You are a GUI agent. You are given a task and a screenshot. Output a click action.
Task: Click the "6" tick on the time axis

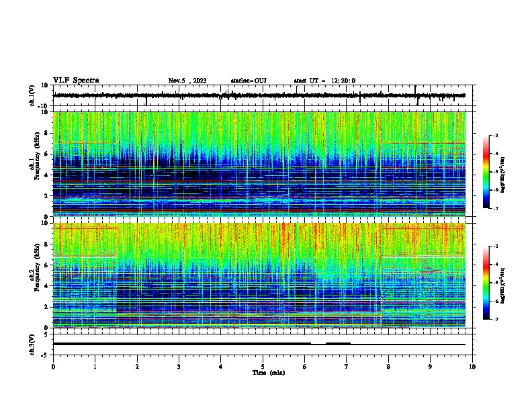click(x=304, y=367)
